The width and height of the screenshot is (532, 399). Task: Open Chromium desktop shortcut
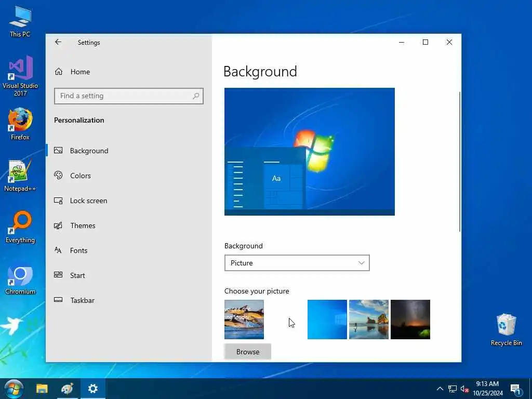(20, 280)
